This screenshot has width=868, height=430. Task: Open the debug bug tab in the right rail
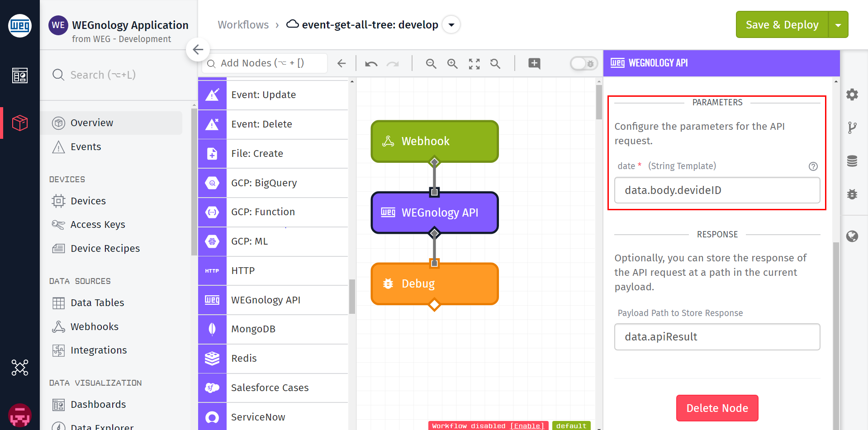click(852, 194)
